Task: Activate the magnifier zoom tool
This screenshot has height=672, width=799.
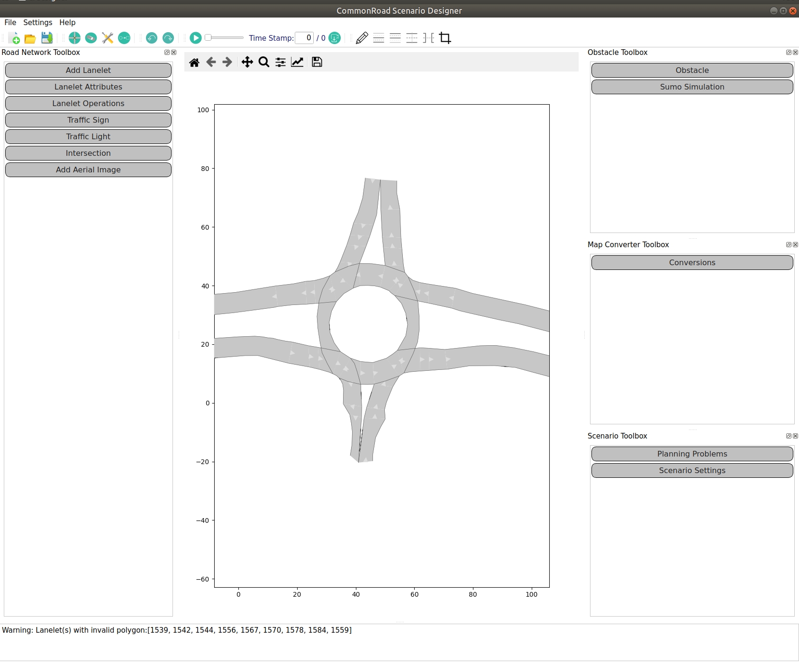Action: tap(264, 62)
